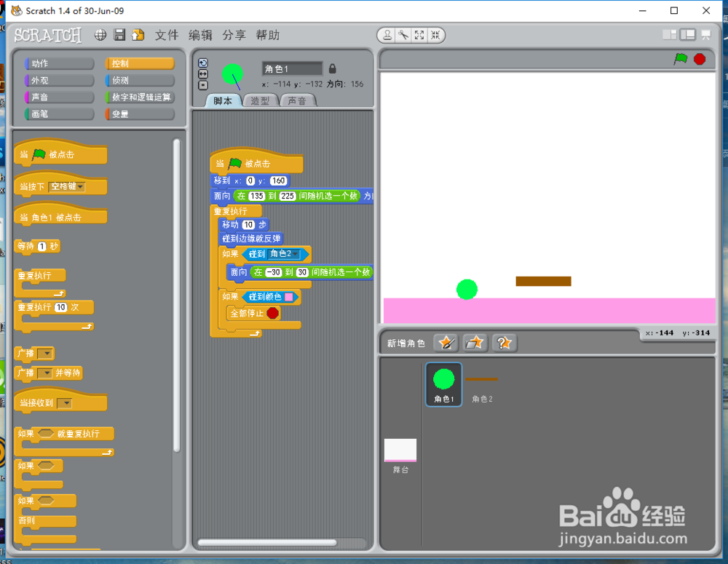Get a surprise sprite button
Screen dimensions: 728x564
click(505, 343)
